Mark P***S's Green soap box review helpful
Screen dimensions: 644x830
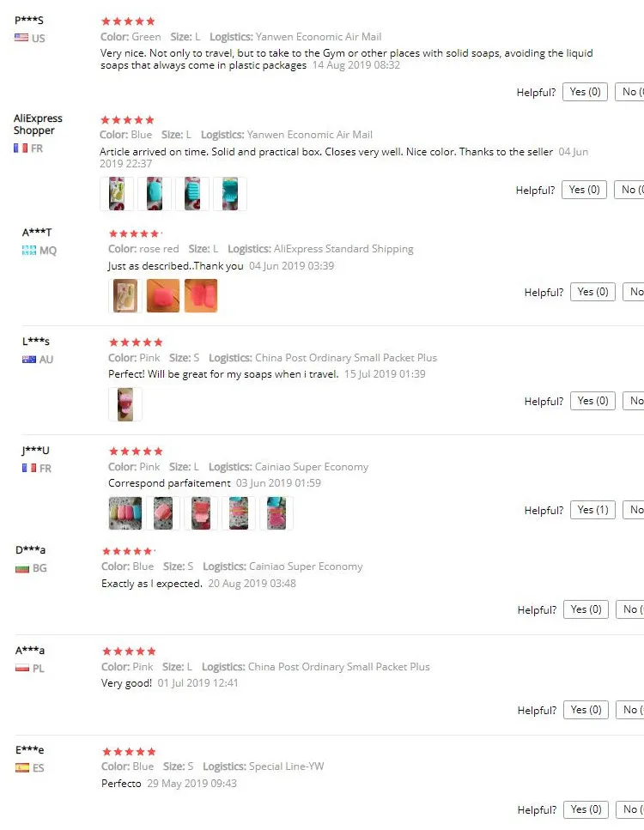point(585,92)
